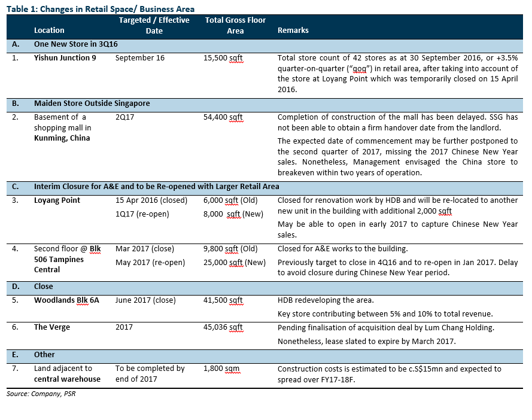Click remark 'Nonetheless, lease slated to expire by March 2017.'

(367, 342)
